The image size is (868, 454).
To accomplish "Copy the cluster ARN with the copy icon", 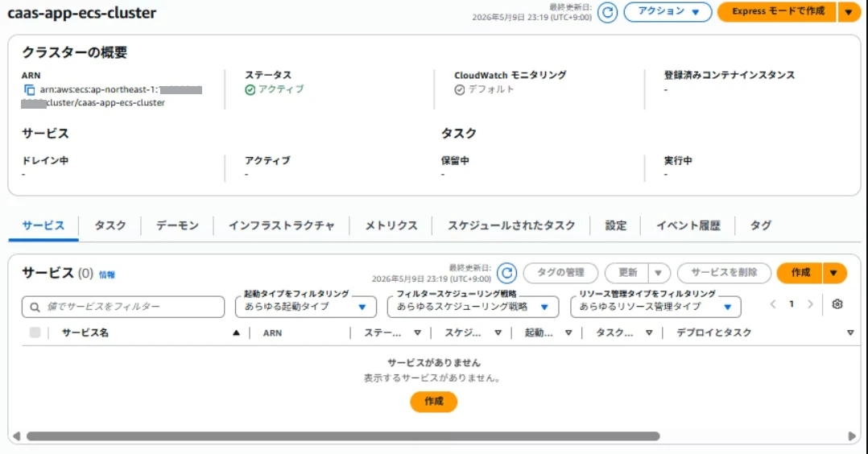I will (29, 89).
